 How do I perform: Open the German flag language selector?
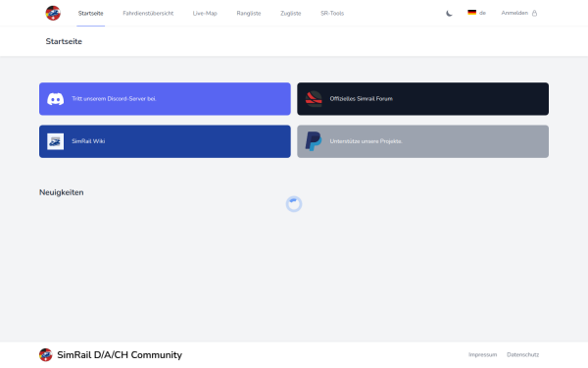476,13
